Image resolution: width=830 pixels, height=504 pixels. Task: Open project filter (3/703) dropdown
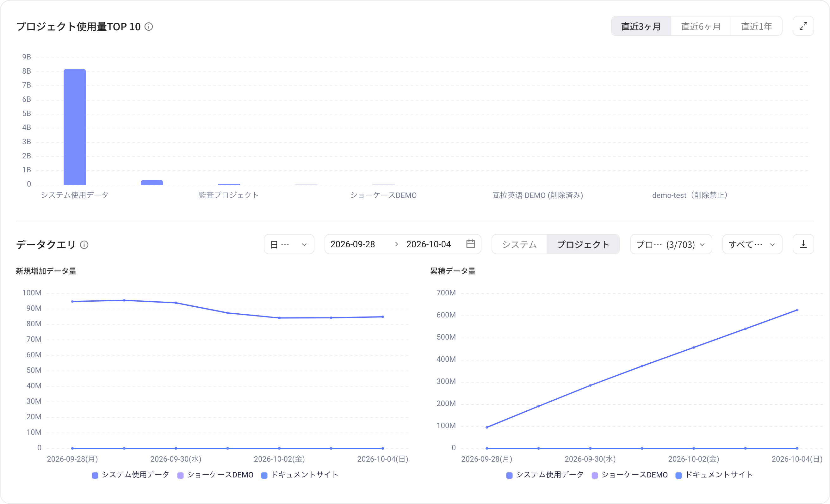click(671, 244)
